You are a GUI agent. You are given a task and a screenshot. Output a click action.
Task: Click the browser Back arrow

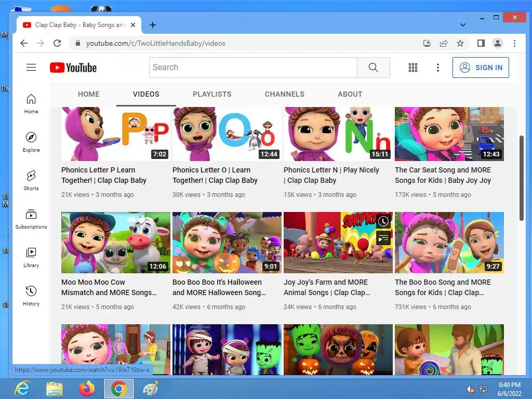(24, 43)
